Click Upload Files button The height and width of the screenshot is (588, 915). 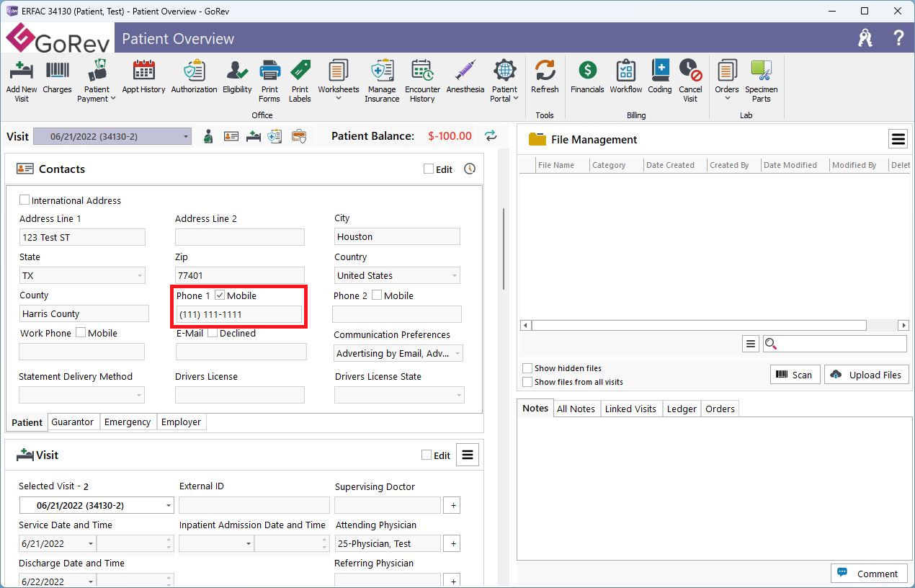pyautogui.click(x=867, y=375)
